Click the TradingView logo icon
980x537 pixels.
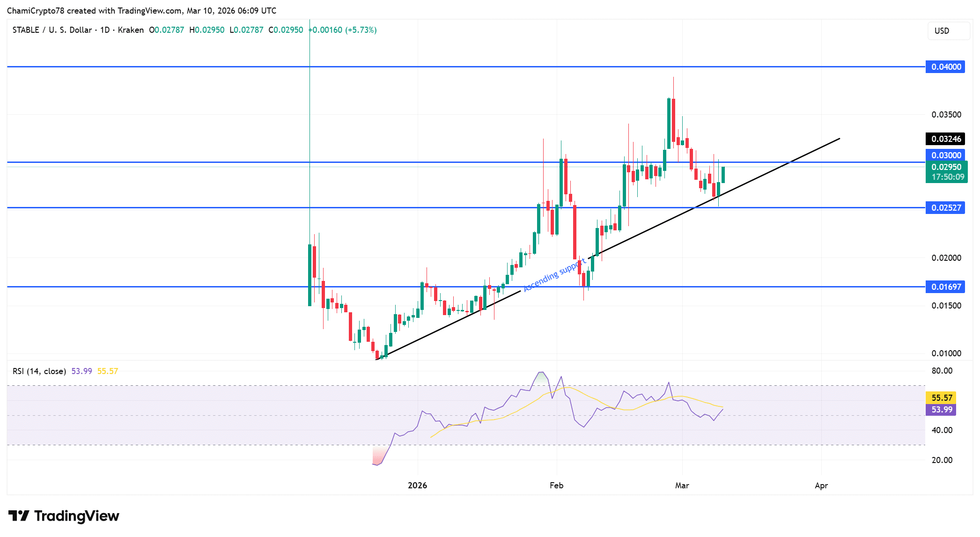[20, 516]
